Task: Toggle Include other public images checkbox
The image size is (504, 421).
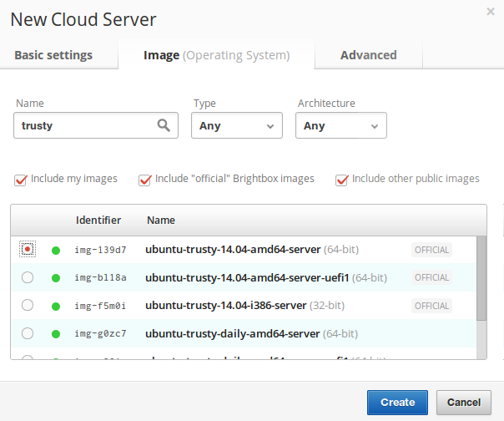Action: coord(341,180)
